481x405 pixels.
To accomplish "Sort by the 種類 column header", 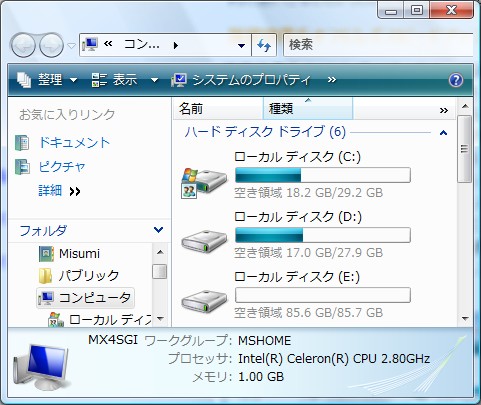I will 308,109.
